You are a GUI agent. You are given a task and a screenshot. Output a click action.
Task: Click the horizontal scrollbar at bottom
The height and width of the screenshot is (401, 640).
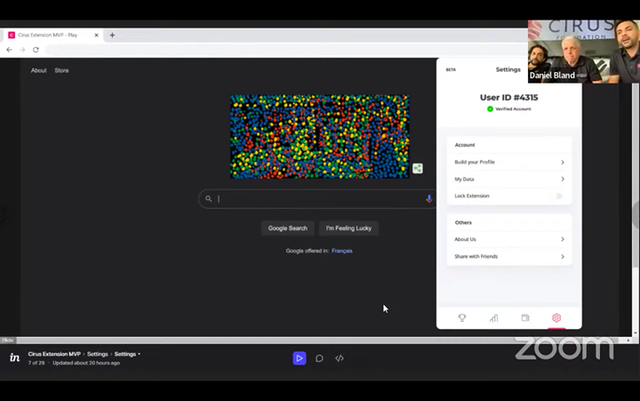322,340
